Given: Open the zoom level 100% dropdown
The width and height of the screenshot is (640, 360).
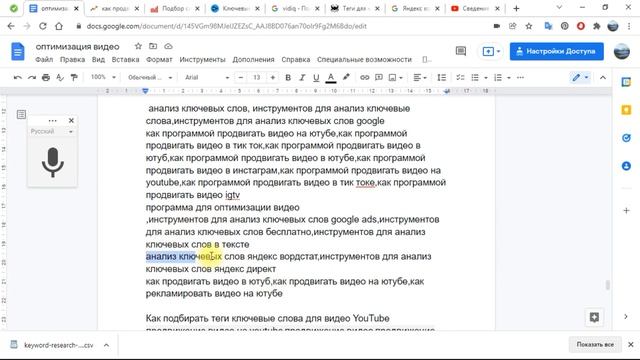Looking at the screenshot, I should (103, 77).
